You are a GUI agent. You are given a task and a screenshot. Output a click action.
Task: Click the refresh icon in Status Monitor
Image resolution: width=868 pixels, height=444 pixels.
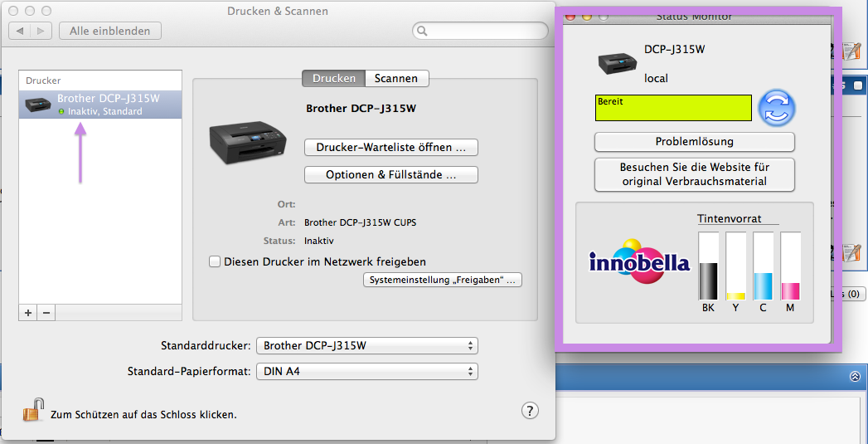point(777,108)
